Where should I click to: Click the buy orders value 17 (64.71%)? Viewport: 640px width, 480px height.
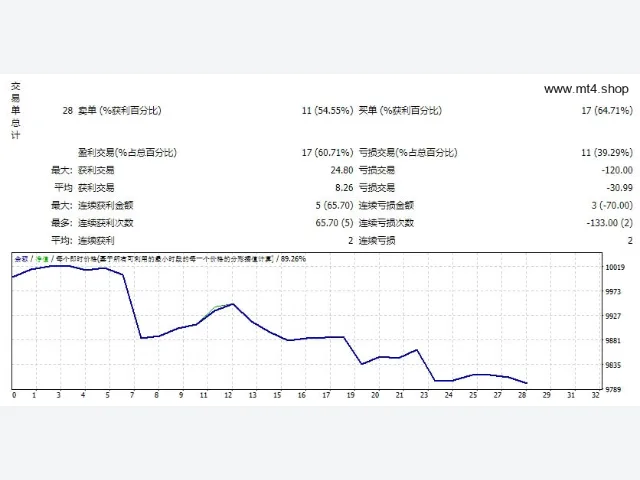coord(607,111)
